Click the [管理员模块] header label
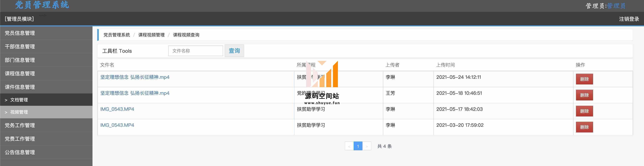Screen dimensions: 644x166 pos(19,19)
